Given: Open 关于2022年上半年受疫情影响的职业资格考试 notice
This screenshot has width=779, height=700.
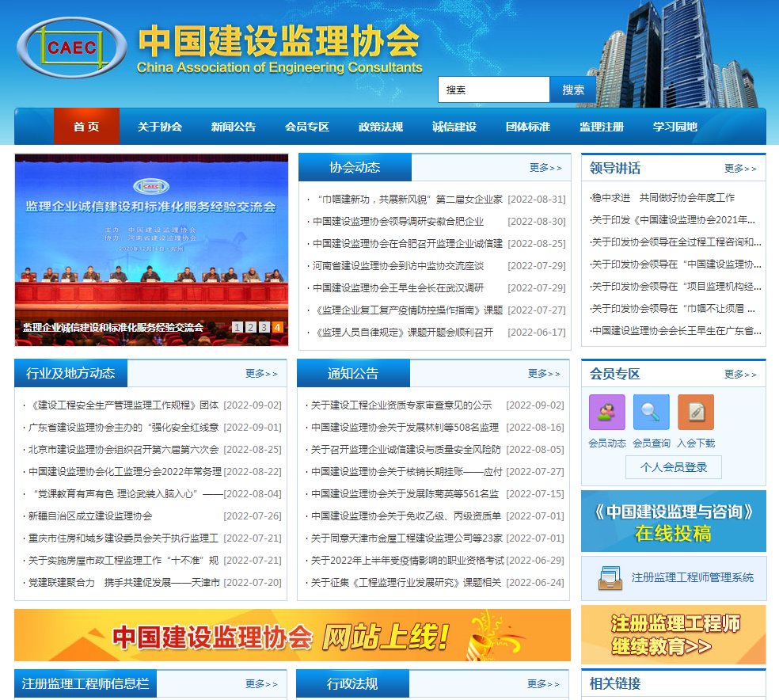Looking at the screenshot, I should pos(408,561).
